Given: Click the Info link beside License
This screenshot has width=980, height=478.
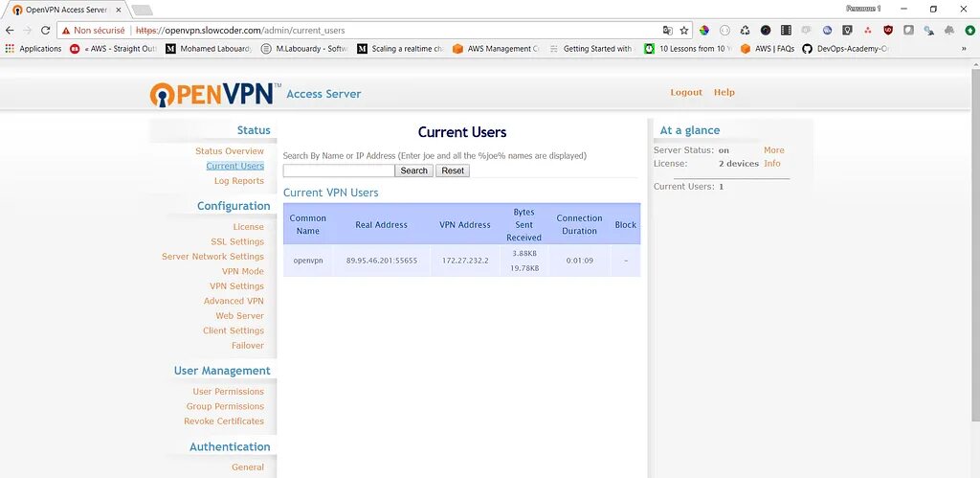Looking at the screenshot, I should [x=772, y=163].
